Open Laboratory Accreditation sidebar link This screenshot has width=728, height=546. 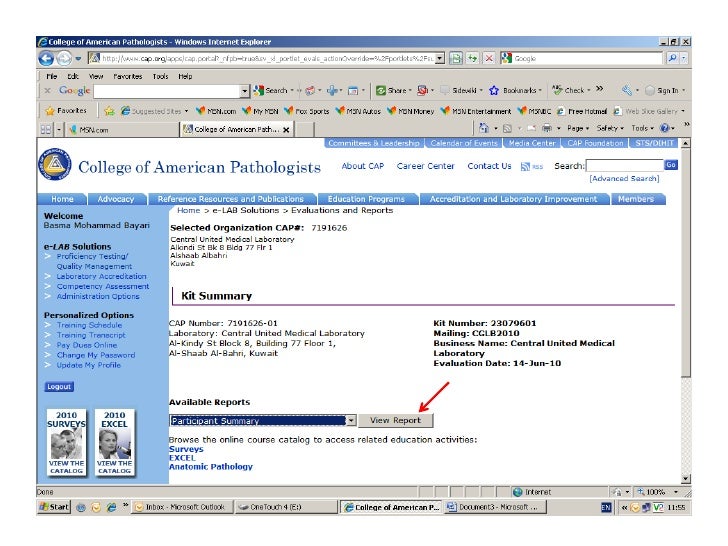[101, 276]
